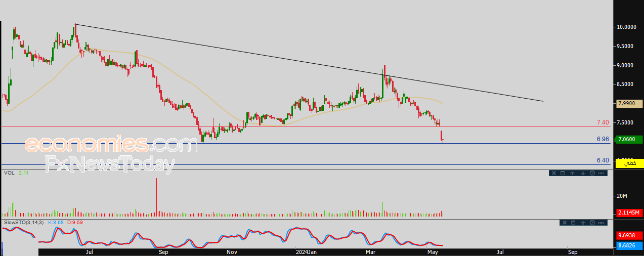Click the 7.0600 current price tag

[628, 139]
